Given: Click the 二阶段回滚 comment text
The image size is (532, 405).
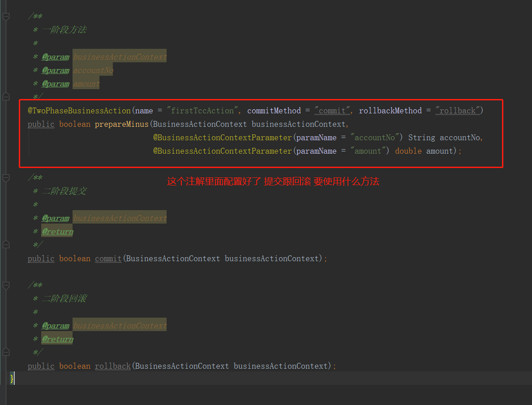Looking at the screenshot, I should (x=64, y=298).
